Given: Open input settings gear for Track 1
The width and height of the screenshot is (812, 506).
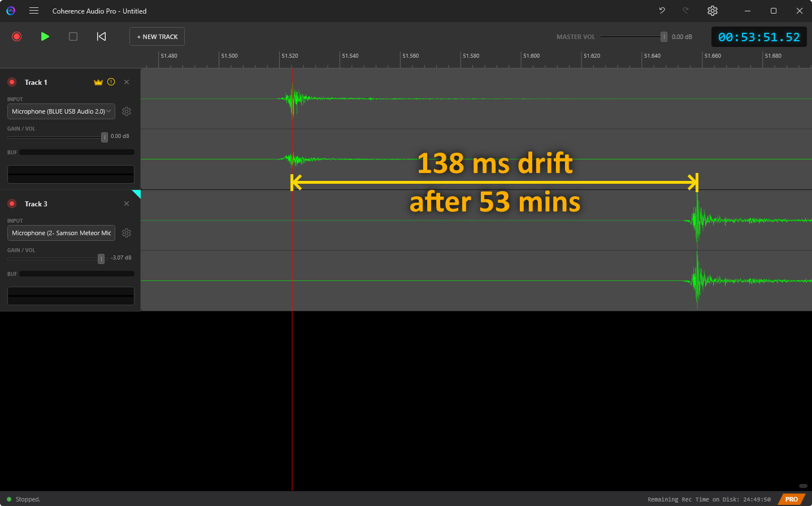Looking at the screenshot, I should coord(127,111).
